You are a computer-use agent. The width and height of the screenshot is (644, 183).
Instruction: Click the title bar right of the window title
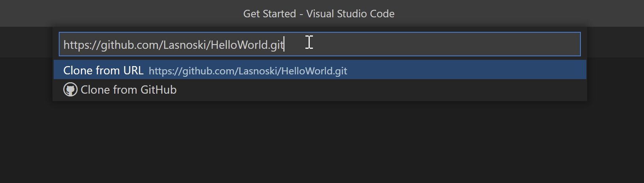point(513,14)
